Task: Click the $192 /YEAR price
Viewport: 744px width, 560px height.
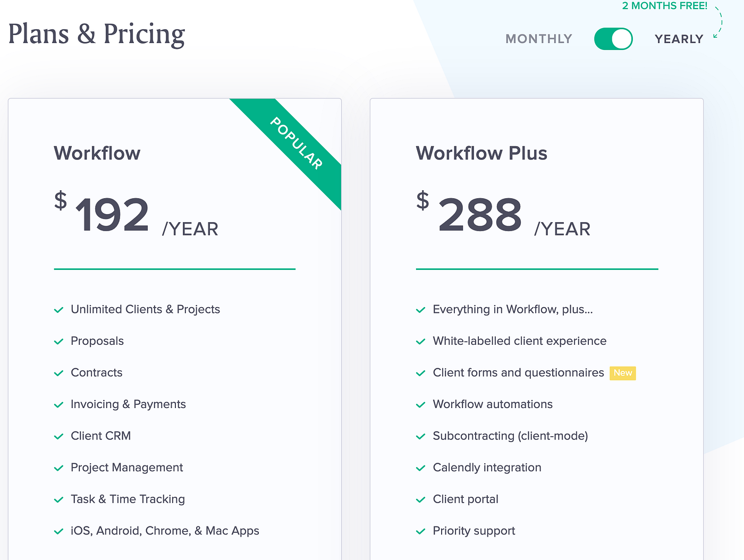Action: coord(136,214)
